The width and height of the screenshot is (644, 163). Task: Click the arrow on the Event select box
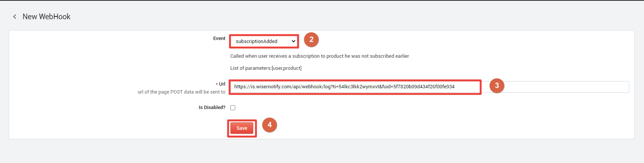294,42
